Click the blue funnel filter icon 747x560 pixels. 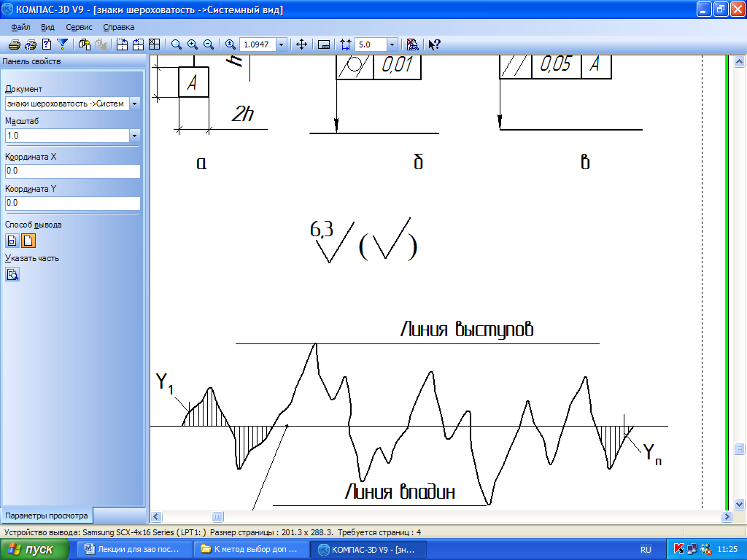coord(63,44)
